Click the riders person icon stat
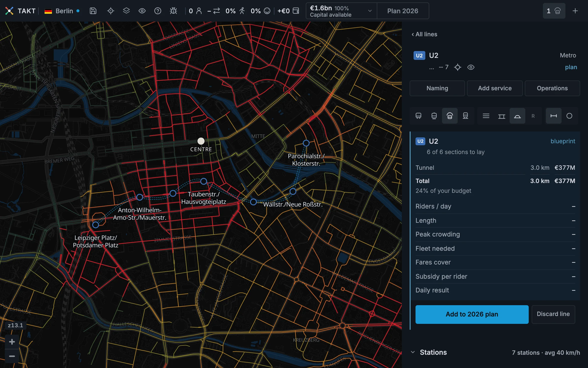 tap(199, 11)
